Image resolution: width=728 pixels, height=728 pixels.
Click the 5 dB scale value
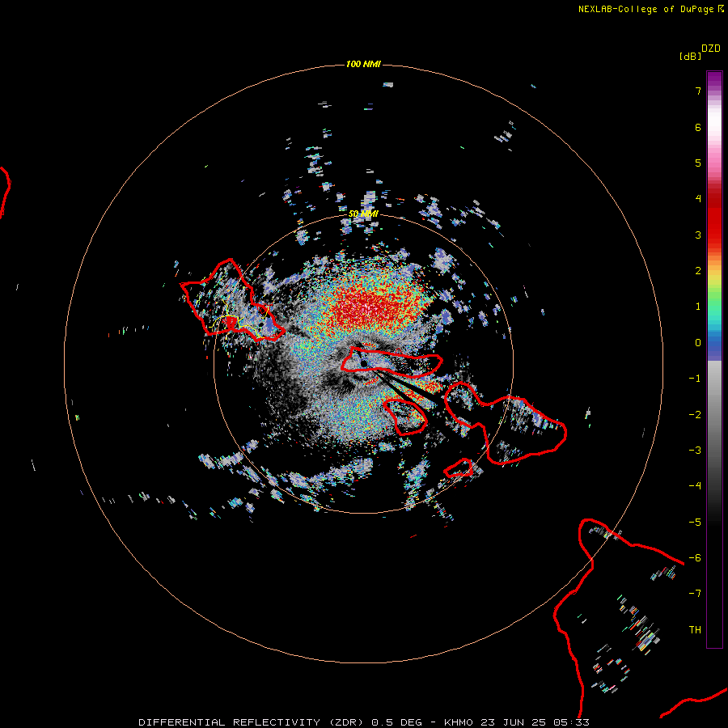698,163
